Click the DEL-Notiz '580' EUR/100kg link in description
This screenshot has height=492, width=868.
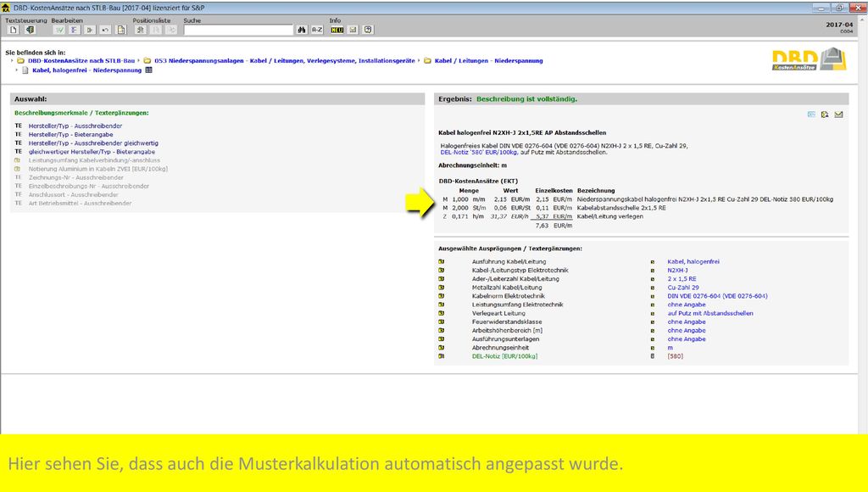tap(479, 153)
